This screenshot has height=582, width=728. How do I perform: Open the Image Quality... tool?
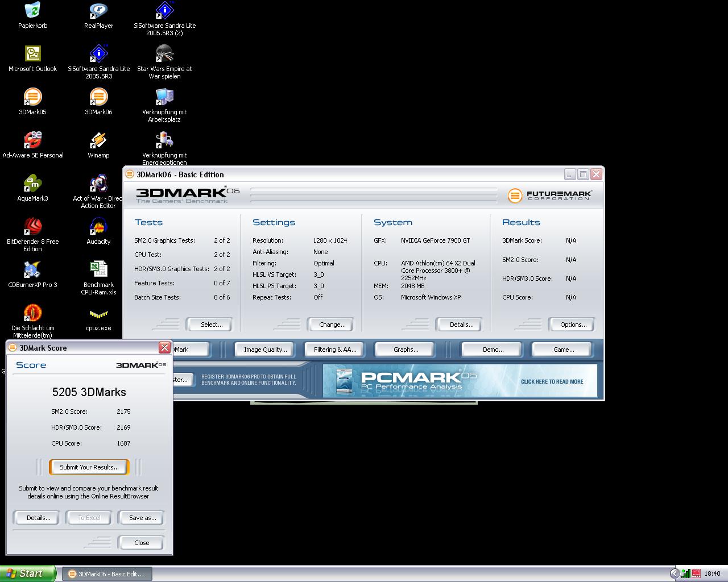coord(265,350)
